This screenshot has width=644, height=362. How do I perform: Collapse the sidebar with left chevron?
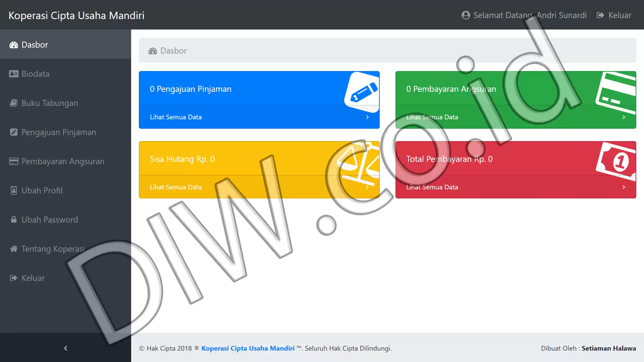(x=66, y=348)
